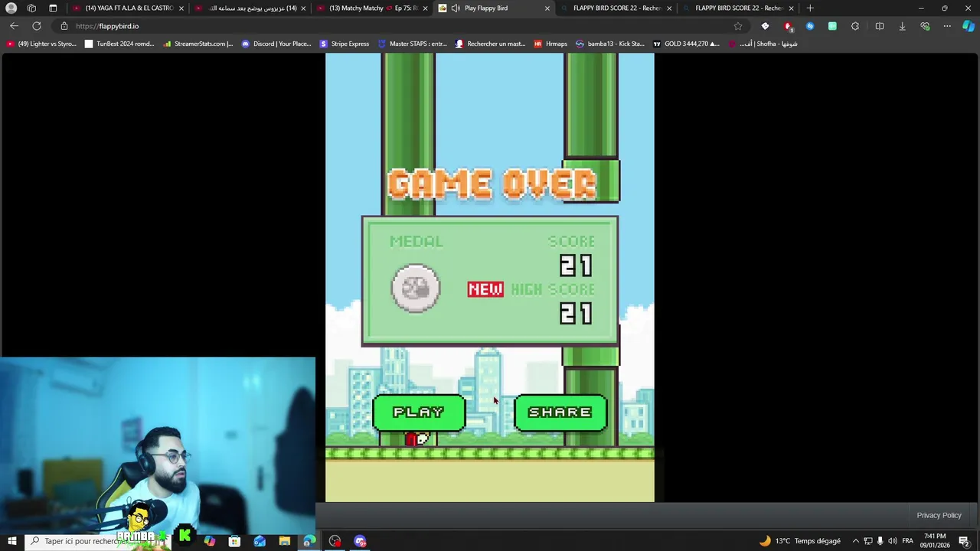Toggle split screen view
The width and height of the screenshot is (980, 551).
pos(880,26)
